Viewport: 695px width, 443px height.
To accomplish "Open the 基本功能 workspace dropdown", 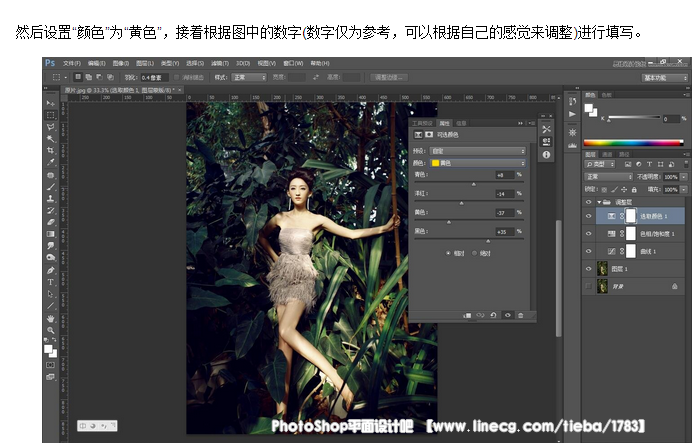I will pos(664,78).
